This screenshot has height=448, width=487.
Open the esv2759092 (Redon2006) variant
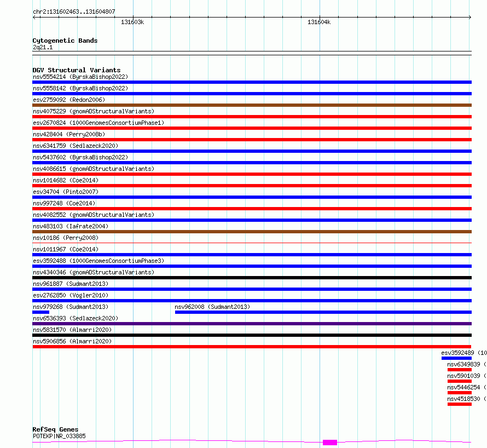point(69,100)
